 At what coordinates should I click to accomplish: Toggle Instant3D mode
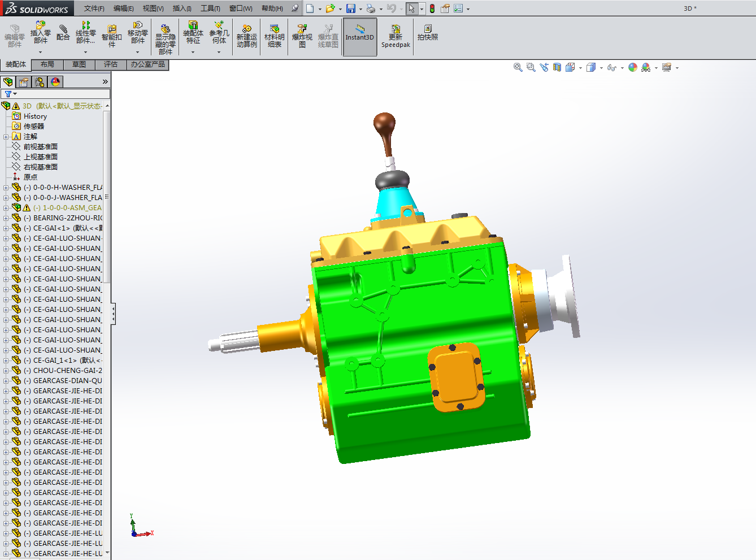point(360,37)
